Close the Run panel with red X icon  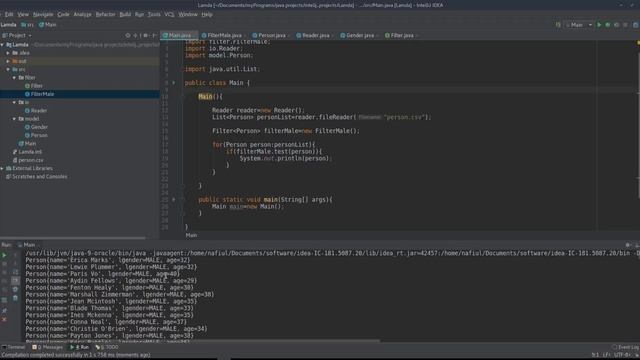pos(4,320)
